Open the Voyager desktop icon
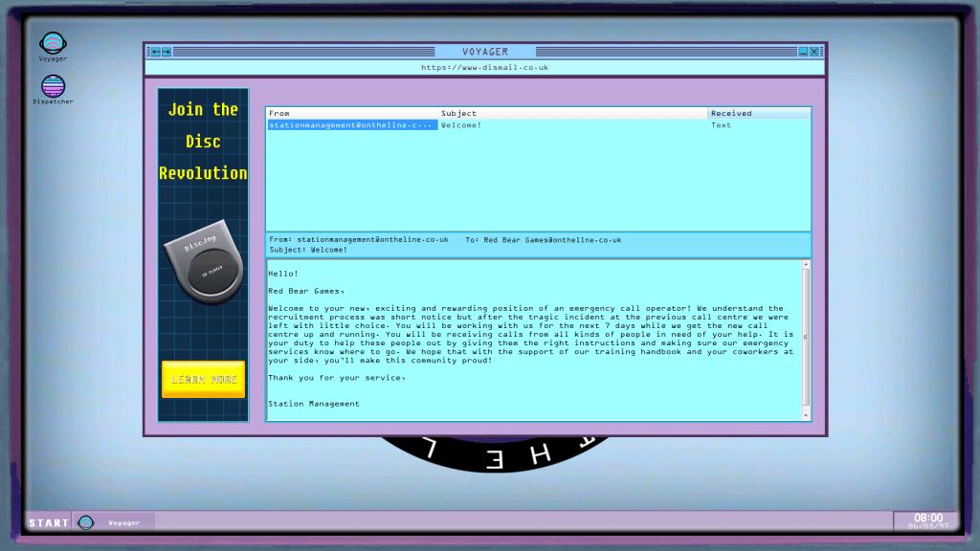Image resolution: width=980 pixels, height=551 pixels. [53, 44]
